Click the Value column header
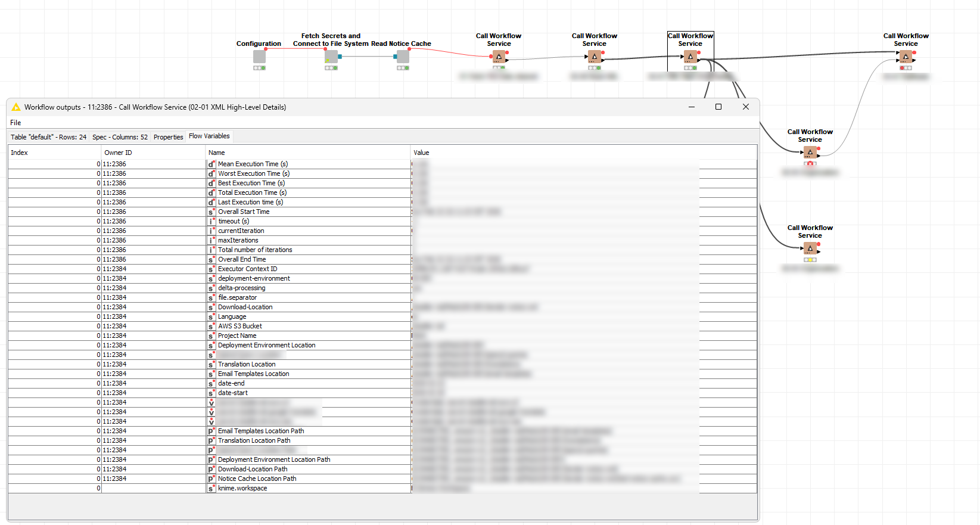 [421, 153]
